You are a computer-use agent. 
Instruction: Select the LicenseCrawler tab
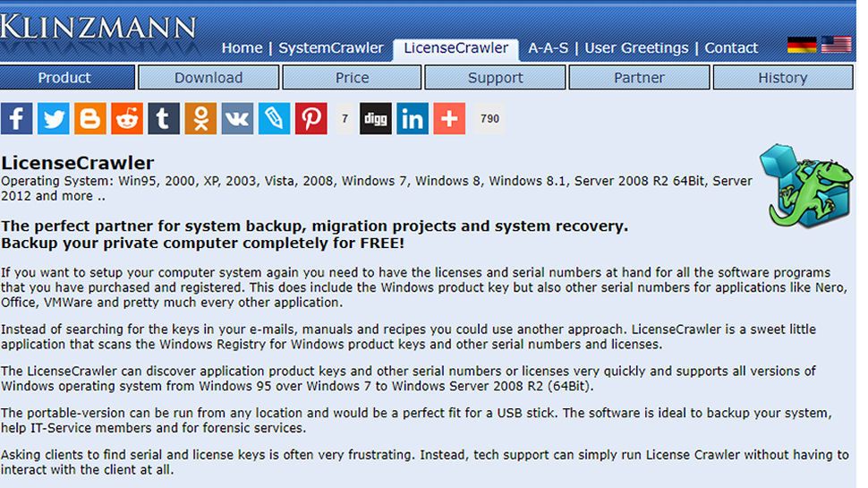coord(456,48)
